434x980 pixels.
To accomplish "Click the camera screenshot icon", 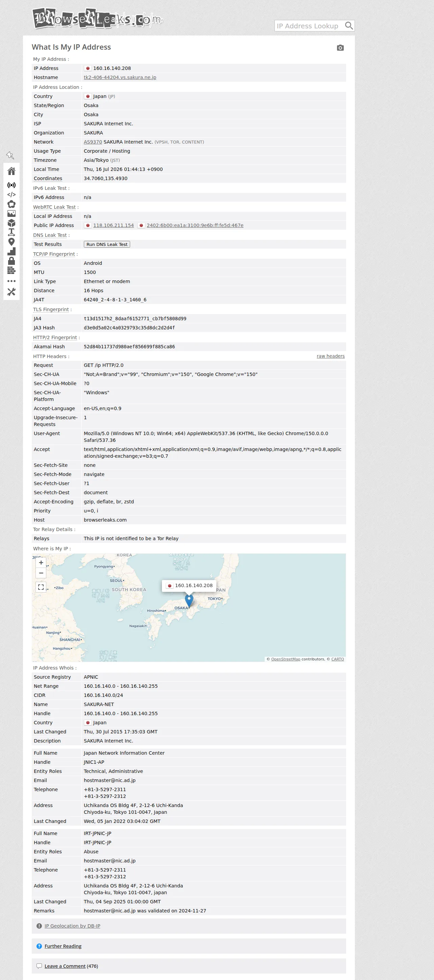I will pos(340,48).
